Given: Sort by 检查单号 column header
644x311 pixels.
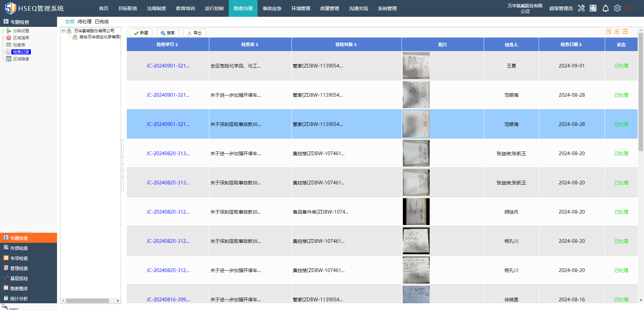Looking at the screenshot, I should coord(167,44).
